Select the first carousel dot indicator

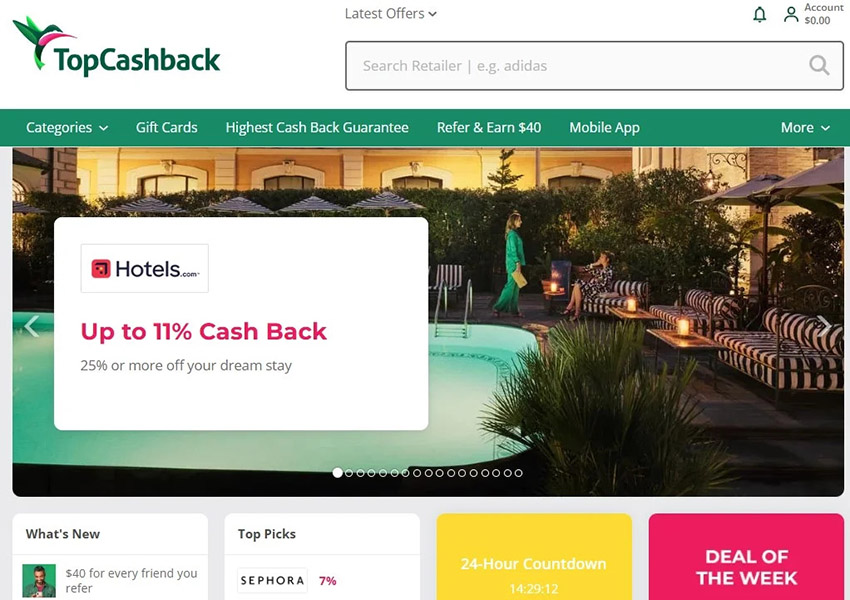tap(337, 473)
